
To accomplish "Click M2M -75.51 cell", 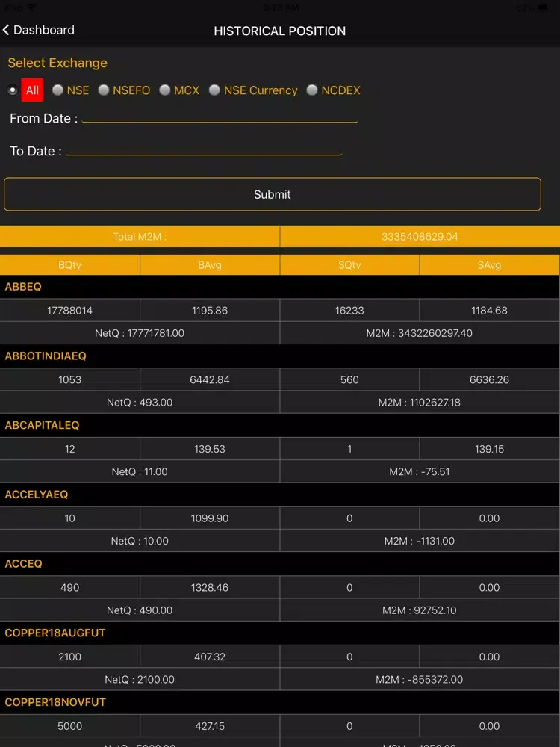I will [420, 471].
